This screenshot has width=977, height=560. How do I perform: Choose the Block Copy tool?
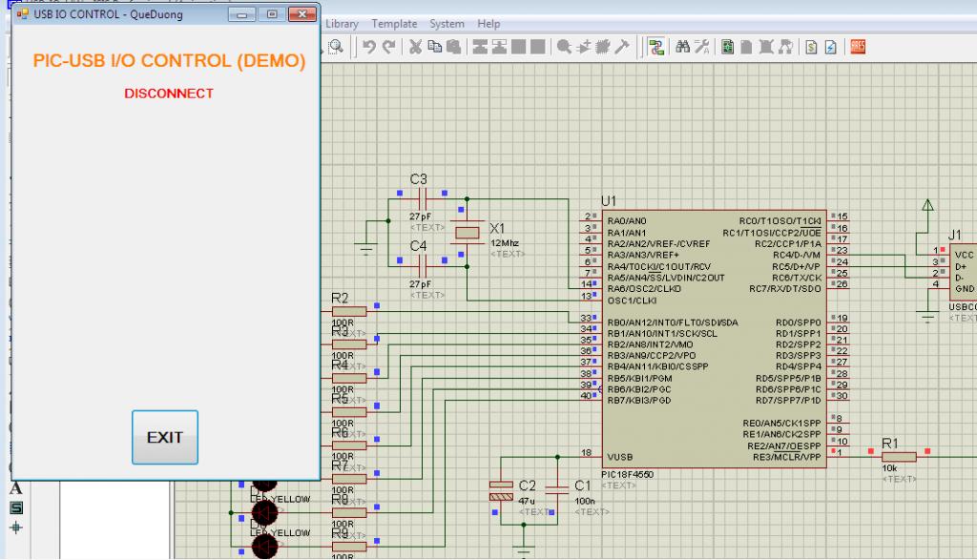click(x=480, y=47)
